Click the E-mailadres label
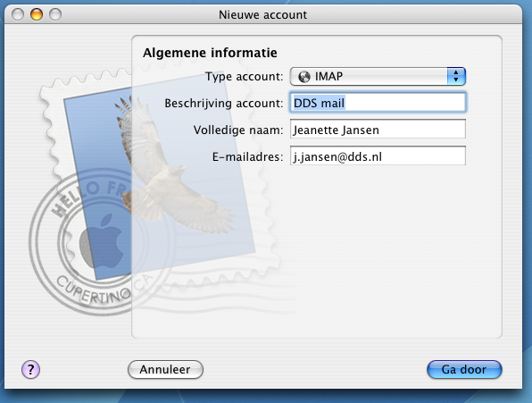This screenshot has width=532, height=403. 247,157
